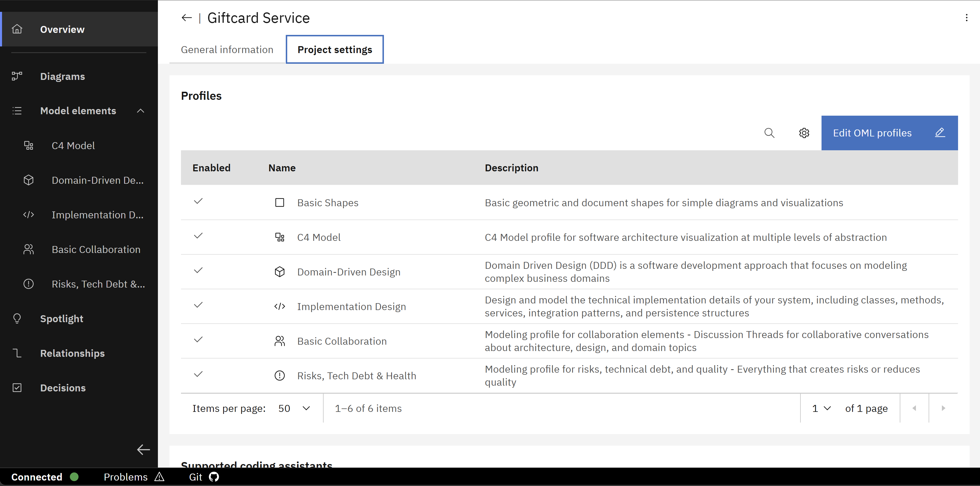Screen dimensions: 980x486
Task: Go to the previous page arrow
Action: (914, 408)
